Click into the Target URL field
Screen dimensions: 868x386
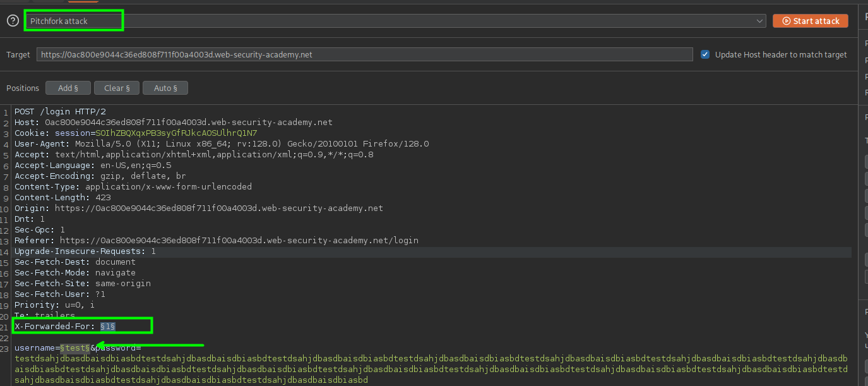point(364,54)
